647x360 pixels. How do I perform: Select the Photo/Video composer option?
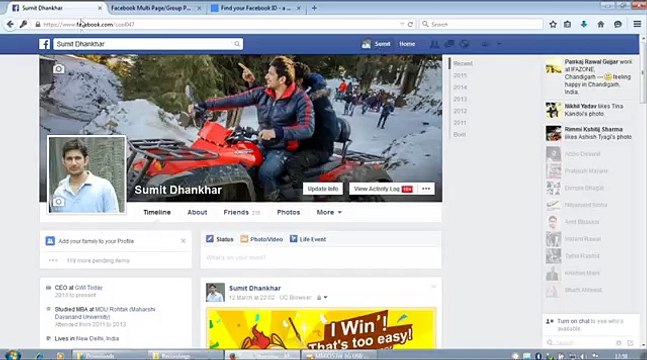coord(262,239)
